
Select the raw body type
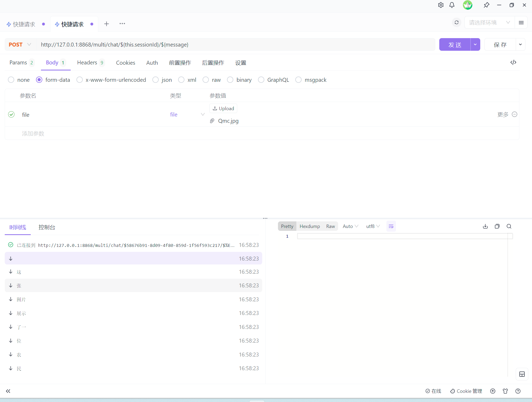[x=206, y=80]
